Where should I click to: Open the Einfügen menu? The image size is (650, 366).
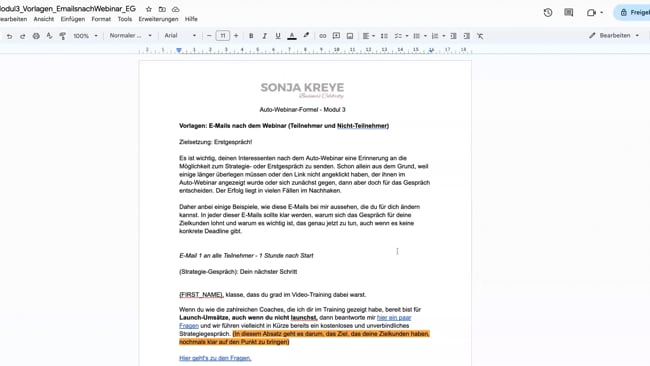[73, 19]
